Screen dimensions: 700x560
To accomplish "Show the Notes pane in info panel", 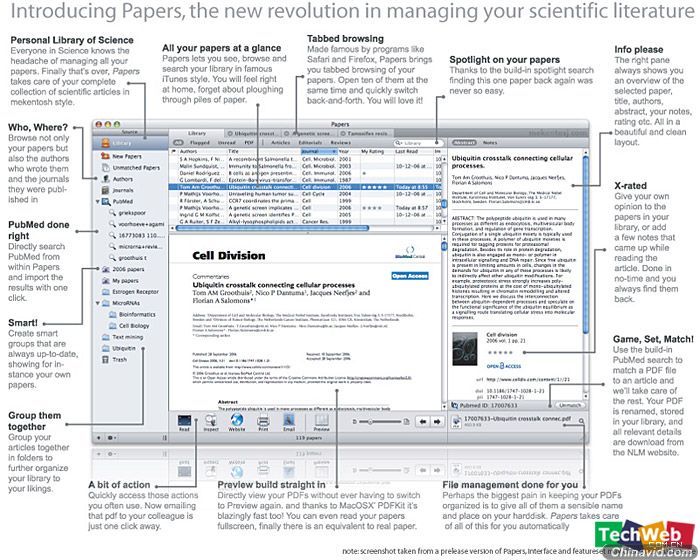I will [x=490, y=142].
